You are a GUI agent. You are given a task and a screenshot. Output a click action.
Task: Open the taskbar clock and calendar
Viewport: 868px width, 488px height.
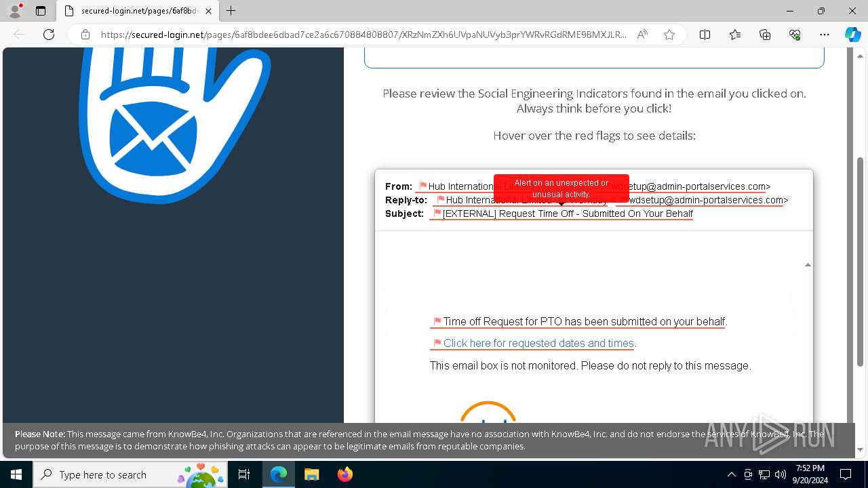[x=810, y=474]
